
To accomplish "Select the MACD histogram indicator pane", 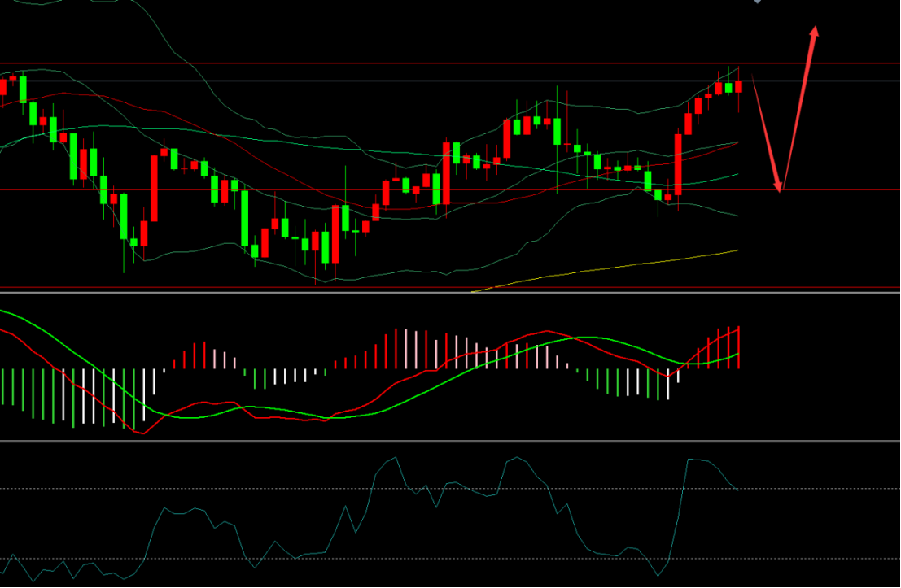I will [450, 368].
